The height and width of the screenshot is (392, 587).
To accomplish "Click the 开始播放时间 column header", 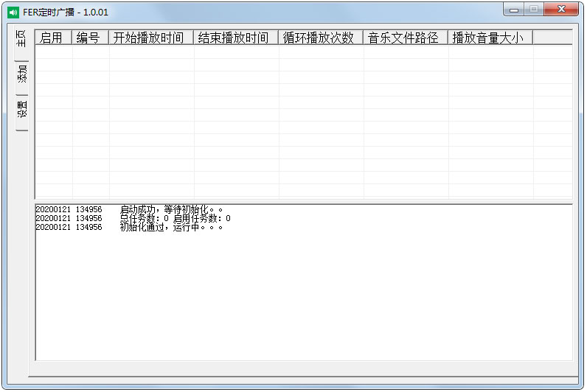I will coord(150,38).
